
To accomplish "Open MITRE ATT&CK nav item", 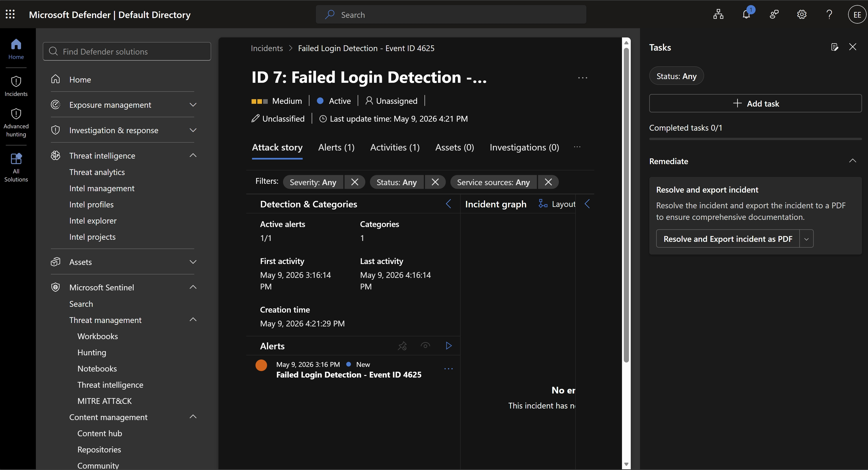I will tap(105, 401).
